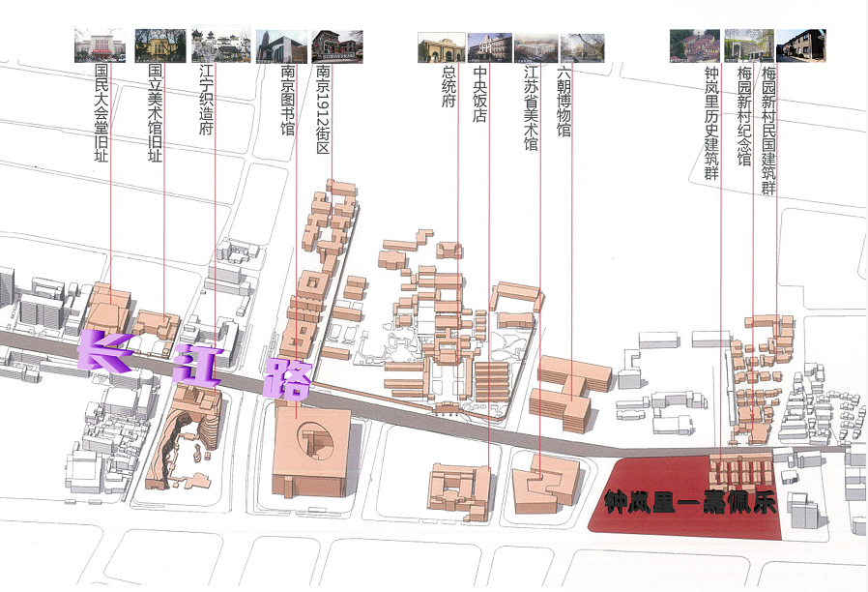Screen dimensions: 868x592
Task: Click the 国民大会堂 building model
Action: (x=108, y=308)
